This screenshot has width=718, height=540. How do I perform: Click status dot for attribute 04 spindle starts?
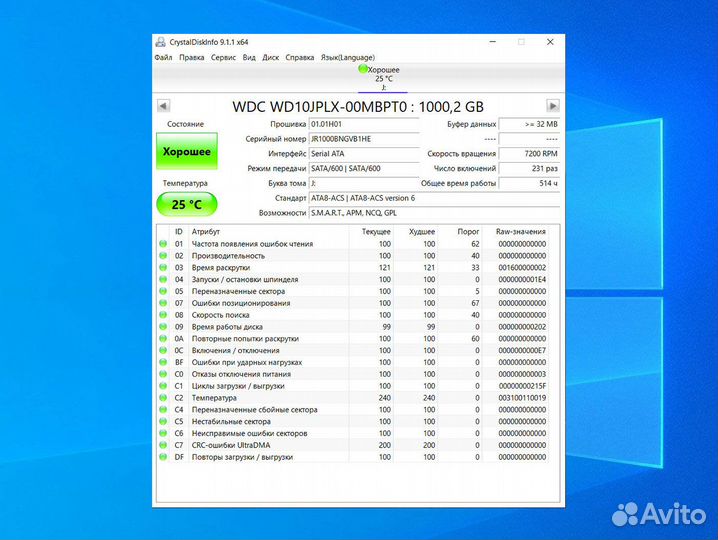[163, 279]
